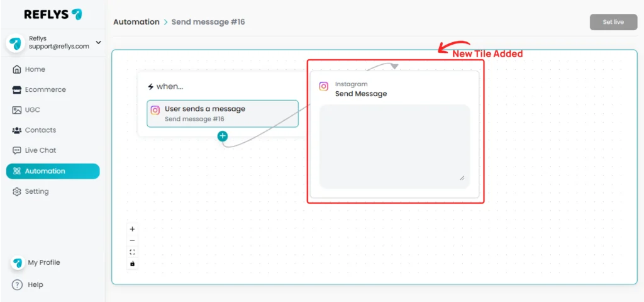
Task: Click the Contacts people icon
Action: click(x=16, y=130)
